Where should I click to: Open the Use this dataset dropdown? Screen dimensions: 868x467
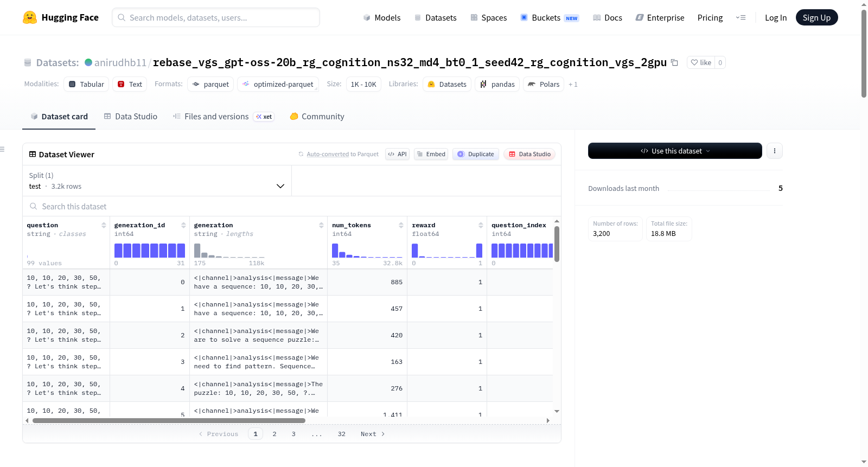tap(675, 151)
